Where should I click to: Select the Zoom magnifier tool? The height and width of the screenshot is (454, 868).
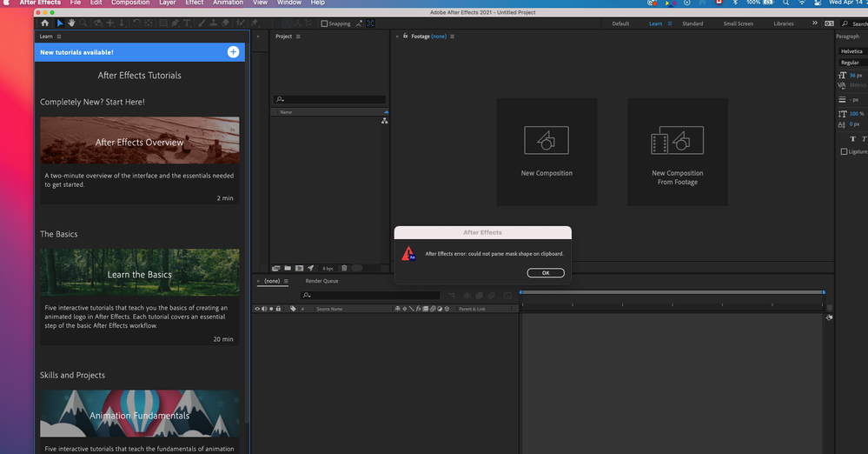point(83,23)
